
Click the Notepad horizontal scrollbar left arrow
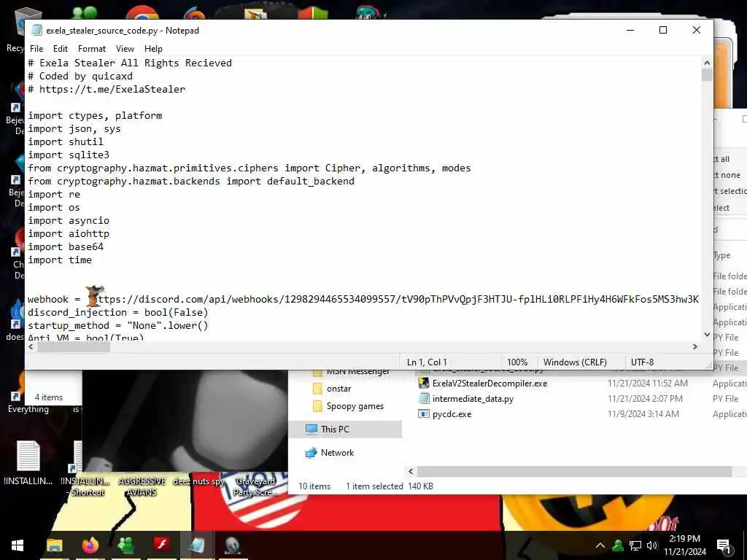click(31, 346)
